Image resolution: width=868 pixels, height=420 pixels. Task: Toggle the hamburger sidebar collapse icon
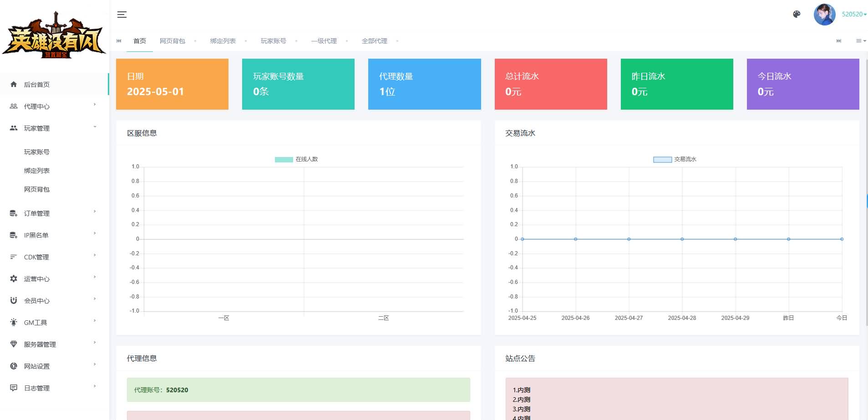tap(122, 15)
